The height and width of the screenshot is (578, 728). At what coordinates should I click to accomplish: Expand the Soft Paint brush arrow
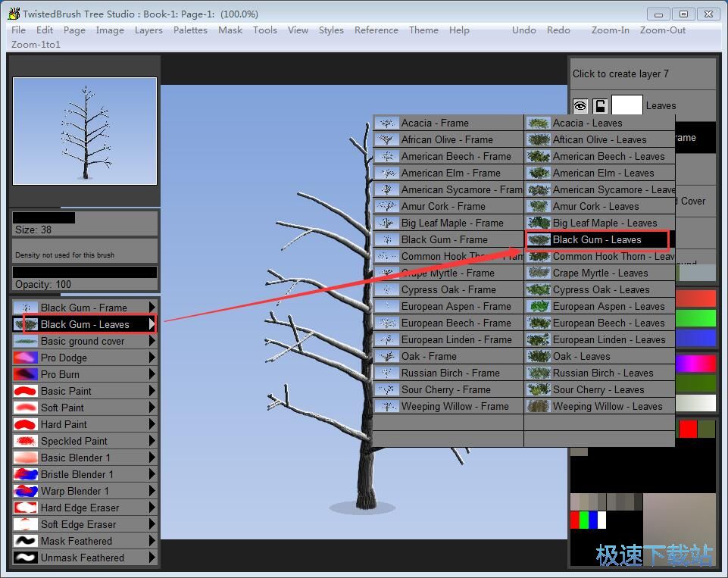point(152,408)
